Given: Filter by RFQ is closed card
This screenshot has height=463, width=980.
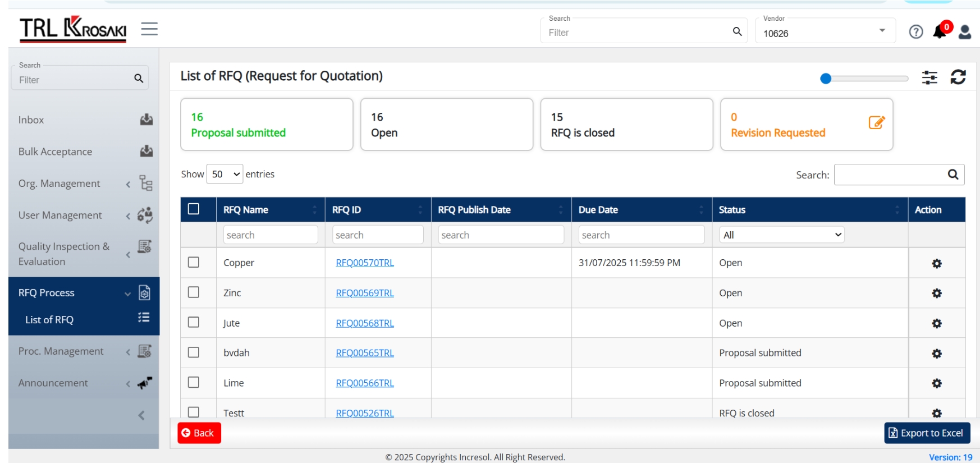Looking at the screenshot, I should tap(627, 124).
